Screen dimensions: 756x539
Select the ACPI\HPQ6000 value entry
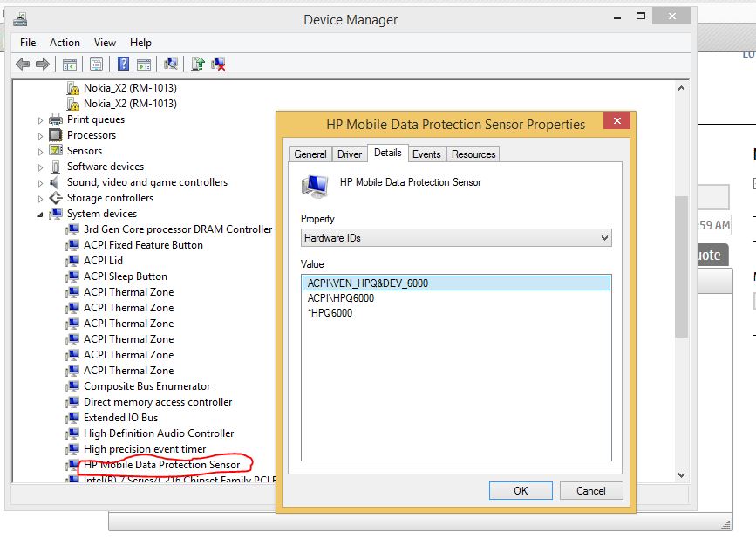[341, 298]
